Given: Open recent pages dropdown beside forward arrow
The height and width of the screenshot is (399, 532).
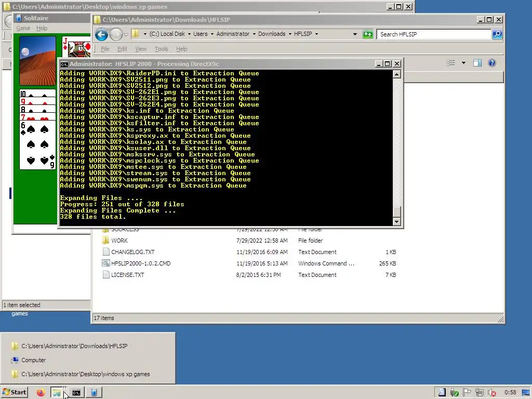Looking at the screenshot, I should click(x=126, y=34).
